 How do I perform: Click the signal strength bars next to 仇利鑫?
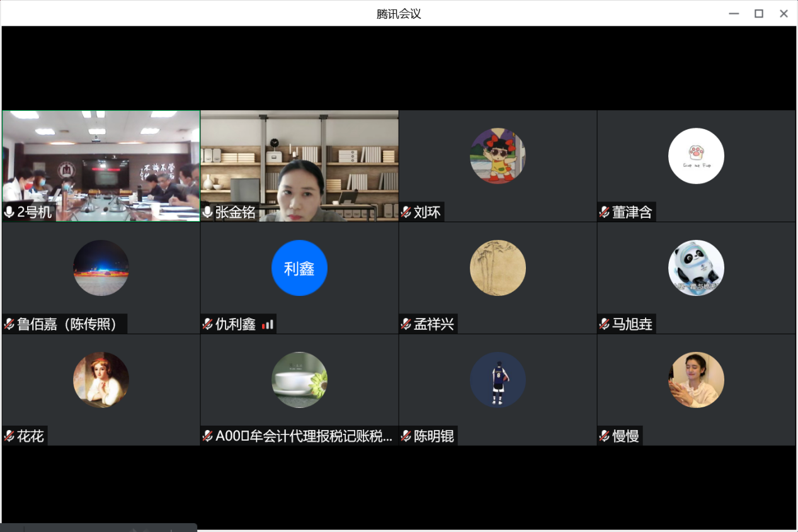pyautogui.click(x=268, y=324)
